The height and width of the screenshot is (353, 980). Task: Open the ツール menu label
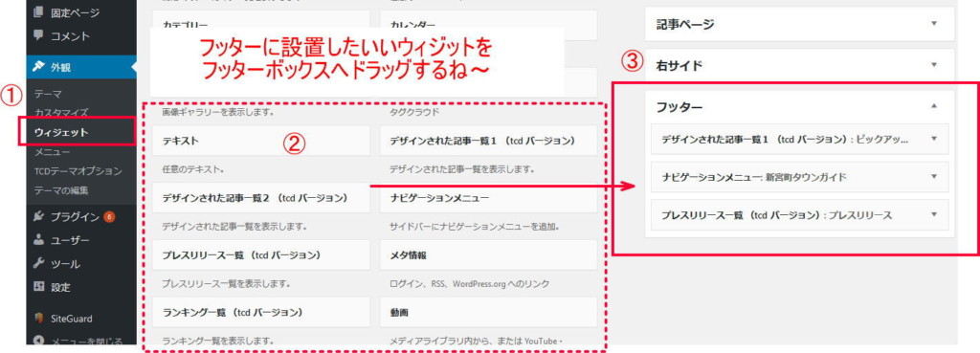[x=65, y=264]
